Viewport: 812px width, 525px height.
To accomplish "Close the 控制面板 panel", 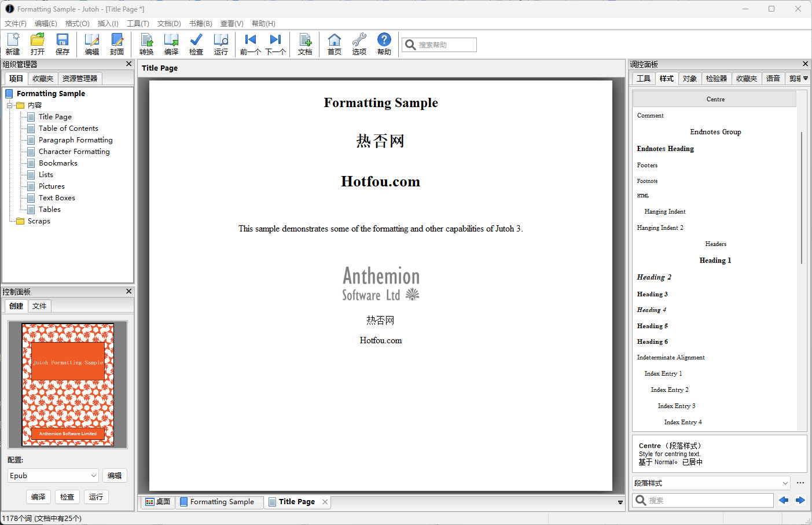I will point(128,291).
